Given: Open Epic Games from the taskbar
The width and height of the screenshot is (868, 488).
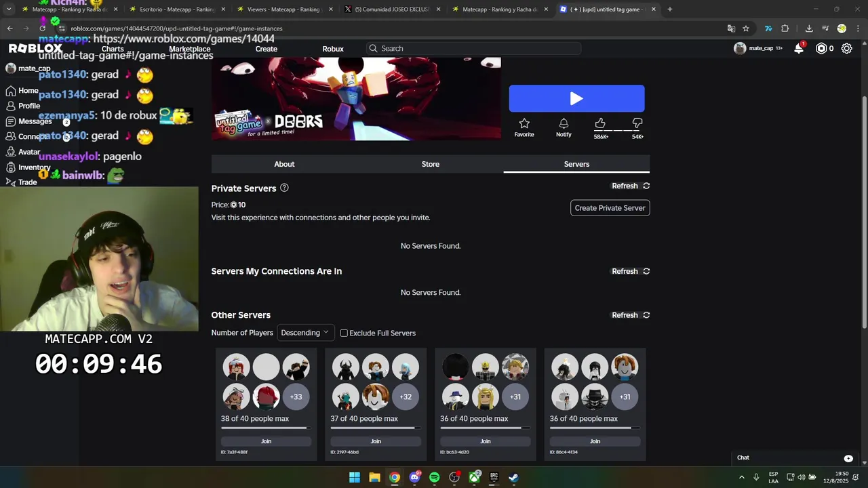Looking at the screenshot, I should (x=494, y=477).
